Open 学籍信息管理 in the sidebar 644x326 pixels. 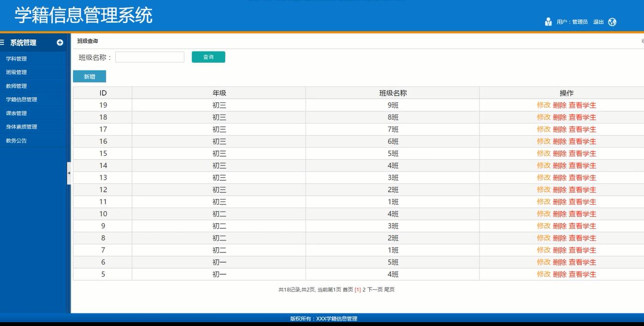[x=22, y=100]
